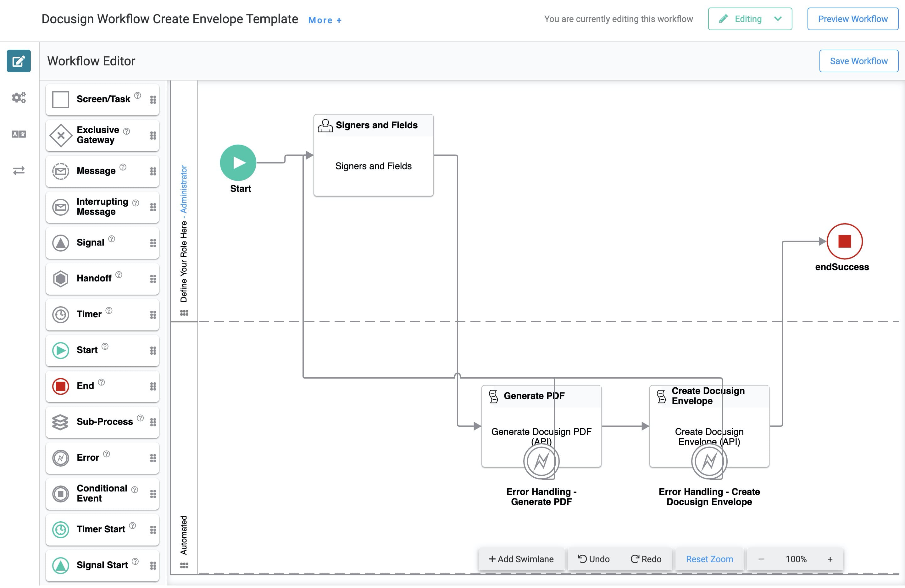The image size is (905, 588).
Task: Click Reset Zoom link
Action: pos(709,559)
